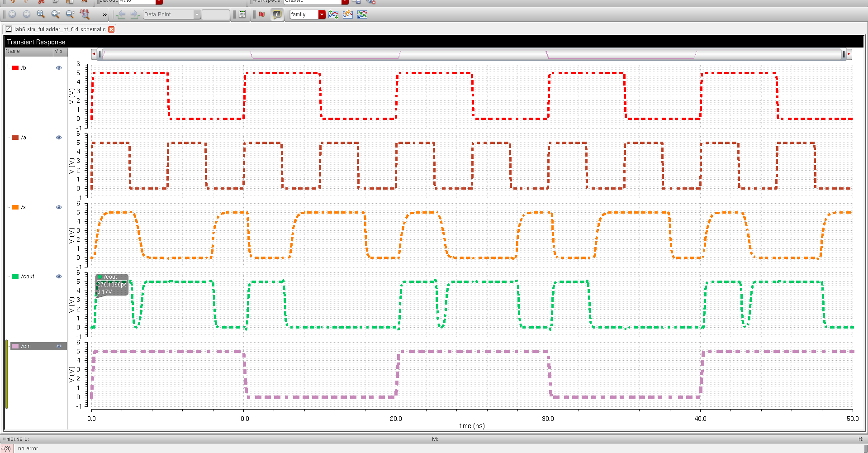
Task: Click the family selection field
Action: point(304,14)
